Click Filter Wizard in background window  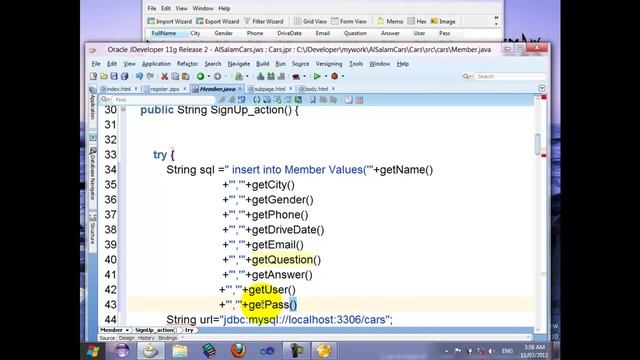(x=263, y=21)
